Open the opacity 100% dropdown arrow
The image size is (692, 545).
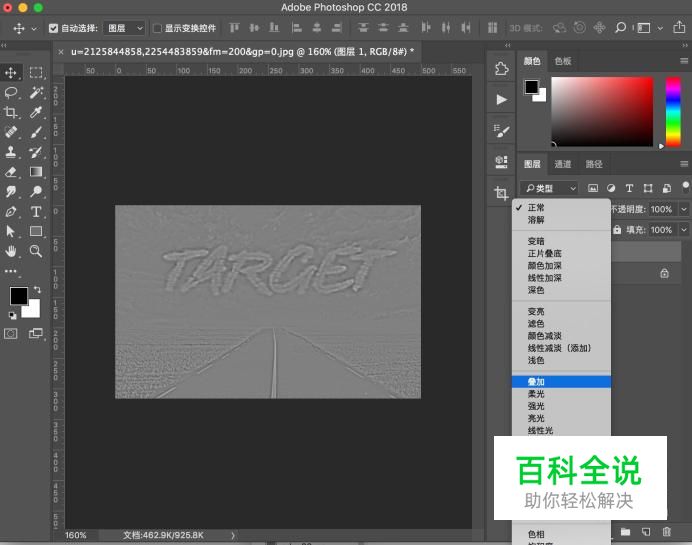coord(684,209)
